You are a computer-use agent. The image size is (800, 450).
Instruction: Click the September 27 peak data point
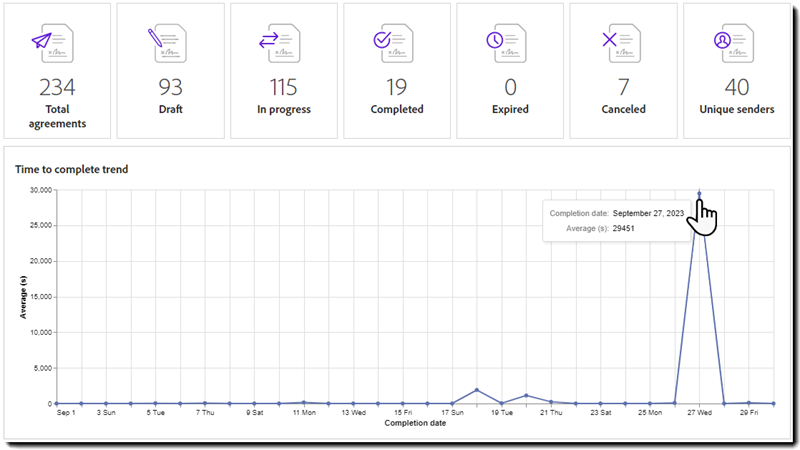(699, 194)
